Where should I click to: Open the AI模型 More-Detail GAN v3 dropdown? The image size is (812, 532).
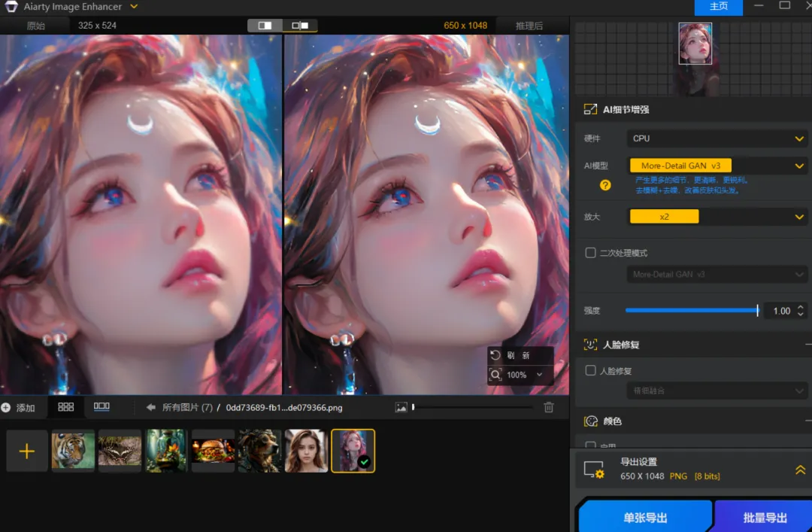click(x=717, y=166)
